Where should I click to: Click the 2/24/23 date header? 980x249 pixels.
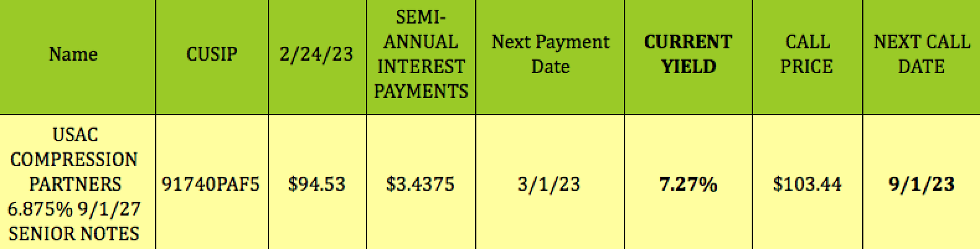[x=316, y=55]
